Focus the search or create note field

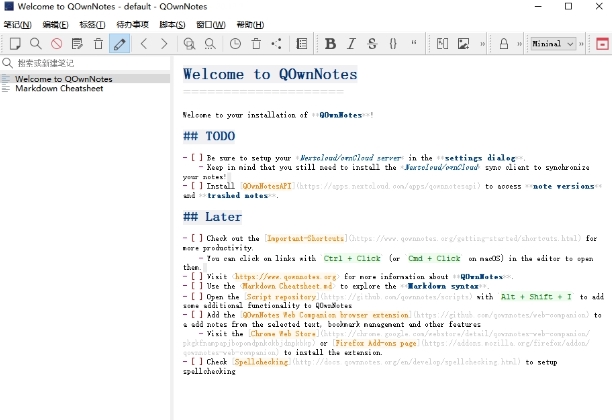pos(86,63)
